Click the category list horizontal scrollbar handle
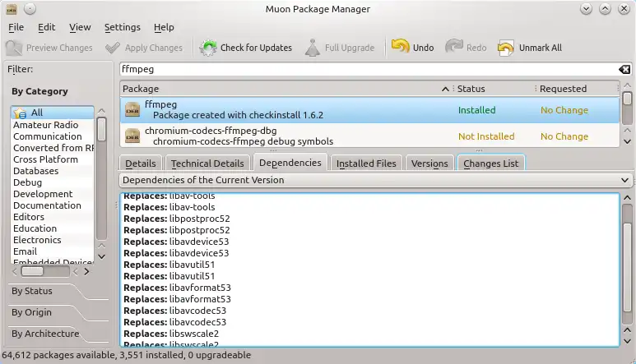Screen dimensions: 636x364 point(32,271)
